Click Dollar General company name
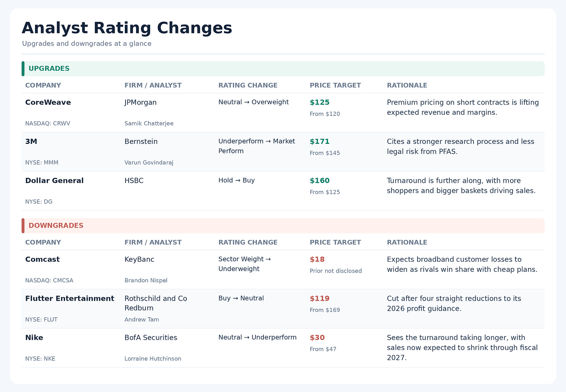The width and height of the screenshot is (566, 392). 54,180
